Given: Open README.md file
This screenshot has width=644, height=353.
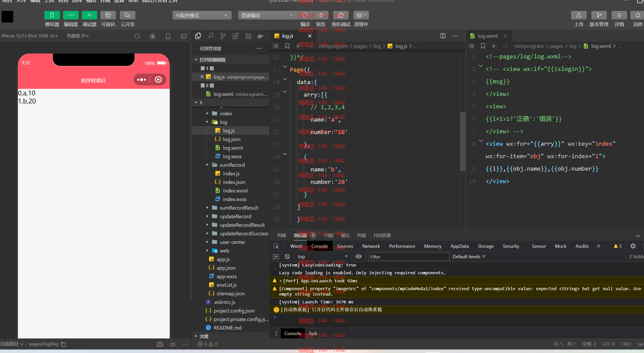Looking at the screenshot, I should click(x=227, y=328).
